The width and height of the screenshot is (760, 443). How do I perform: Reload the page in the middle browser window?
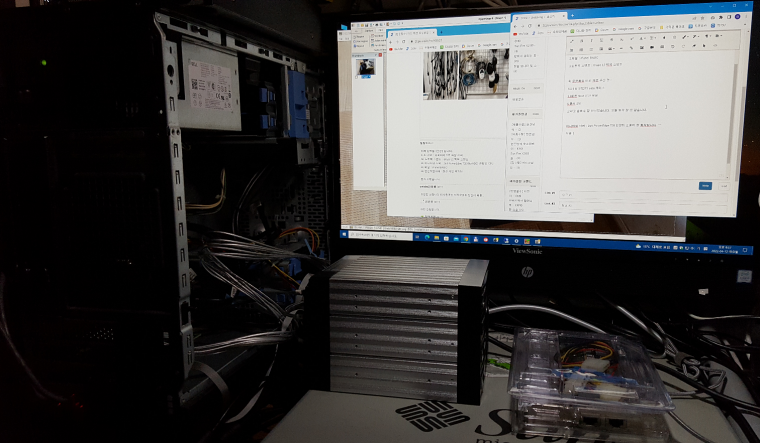coord(404,42)
